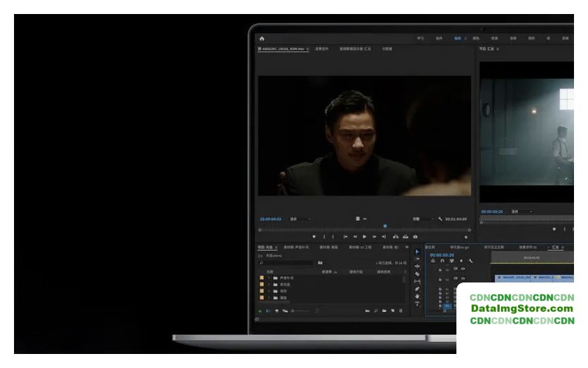This screenshot has width=588, height=368.
Task: Click the New Item icon in Project panel
Action: [393, 311]
